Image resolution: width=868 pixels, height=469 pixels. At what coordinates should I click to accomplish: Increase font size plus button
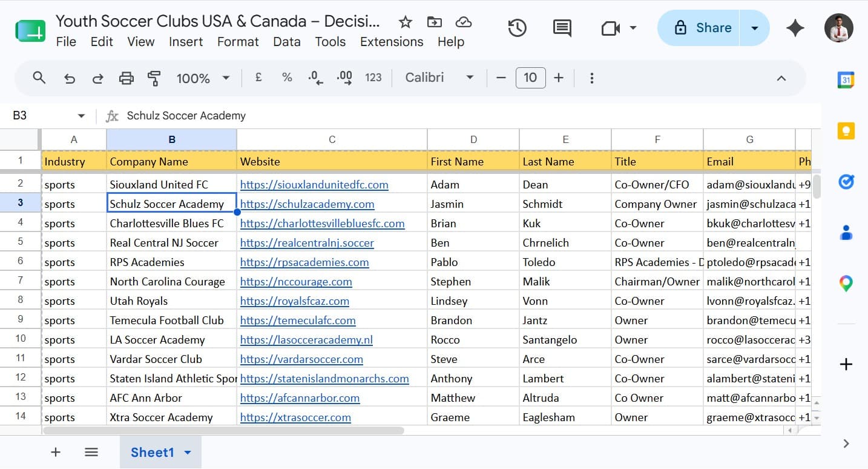tap(559, 78)
